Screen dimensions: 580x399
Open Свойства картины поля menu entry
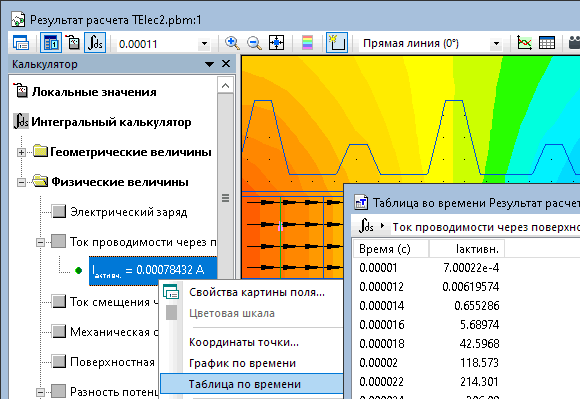(257, 292)
